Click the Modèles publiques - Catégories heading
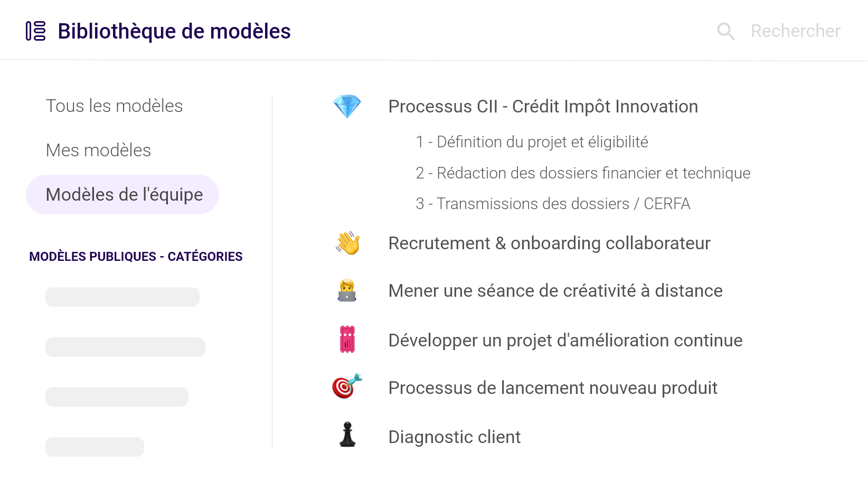The image size is (868, 480). click(x=136, y=256)
